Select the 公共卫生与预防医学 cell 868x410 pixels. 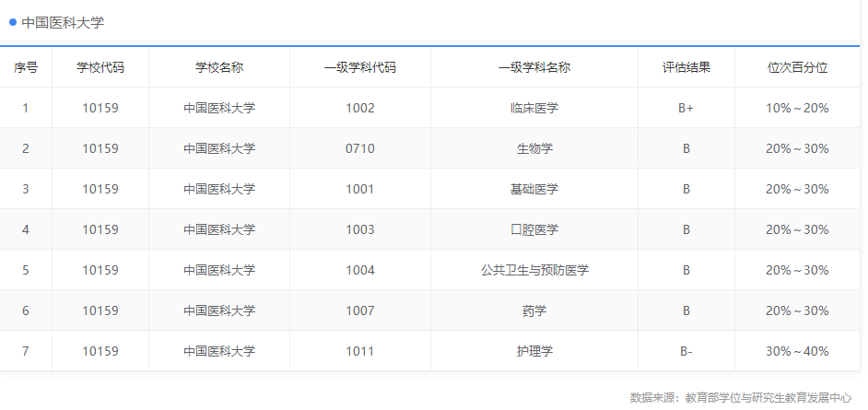coord(534,270)
